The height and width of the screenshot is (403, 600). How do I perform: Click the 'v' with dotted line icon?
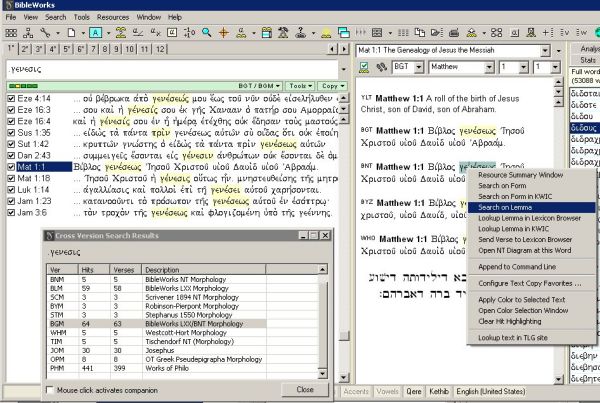[565, 33]
